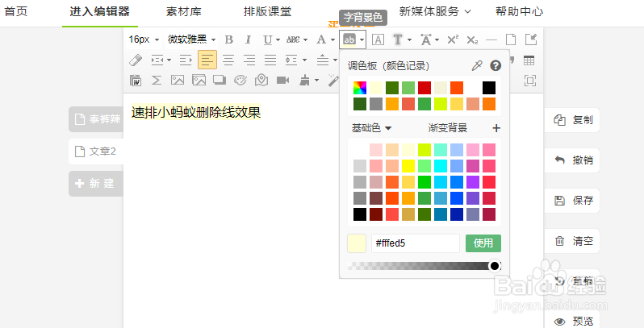Click the font color A icon
The height and width of the screenshot is (328, 644).
click(x=321, y=39)
